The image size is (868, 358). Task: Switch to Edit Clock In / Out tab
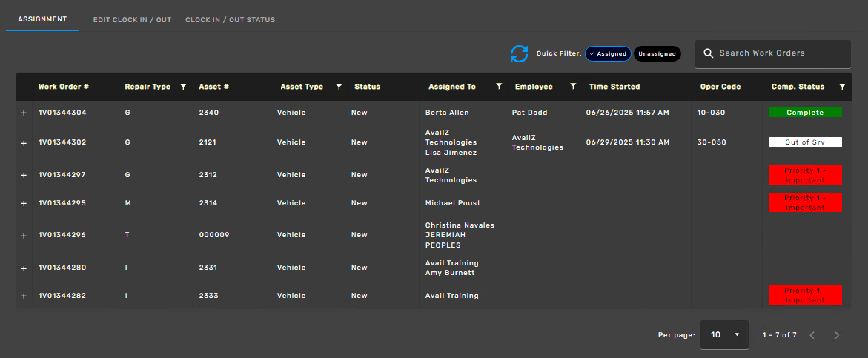click(x=132, y=20)
